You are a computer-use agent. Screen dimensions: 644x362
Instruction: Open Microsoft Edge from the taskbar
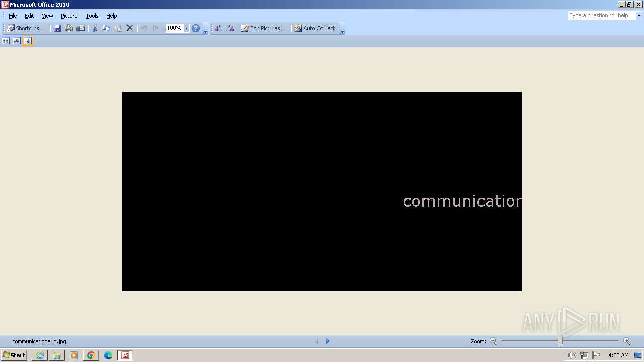click(x=108, y=355)
